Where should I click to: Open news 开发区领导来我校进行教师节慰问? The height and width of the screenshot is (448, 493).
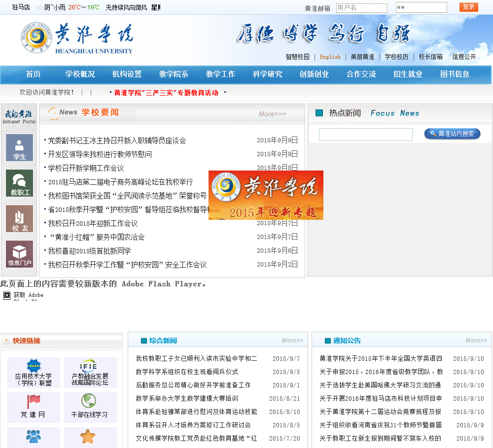point(100,154)
